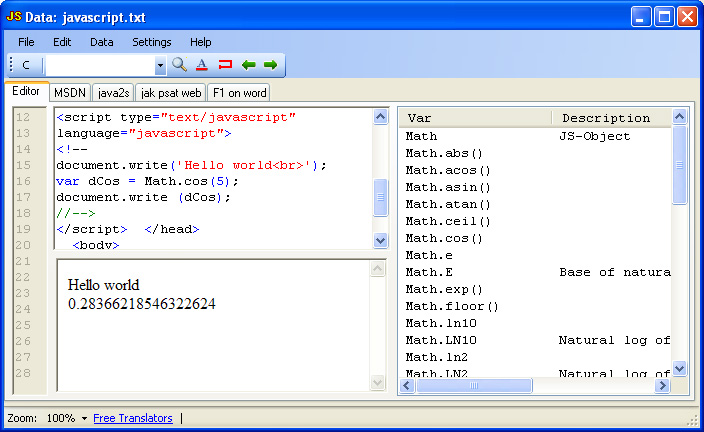Screen dimensions: 704x432
Task: Open the toolbar search combo box dropdown
Action: pyautogui.click(x=160, y=65)
